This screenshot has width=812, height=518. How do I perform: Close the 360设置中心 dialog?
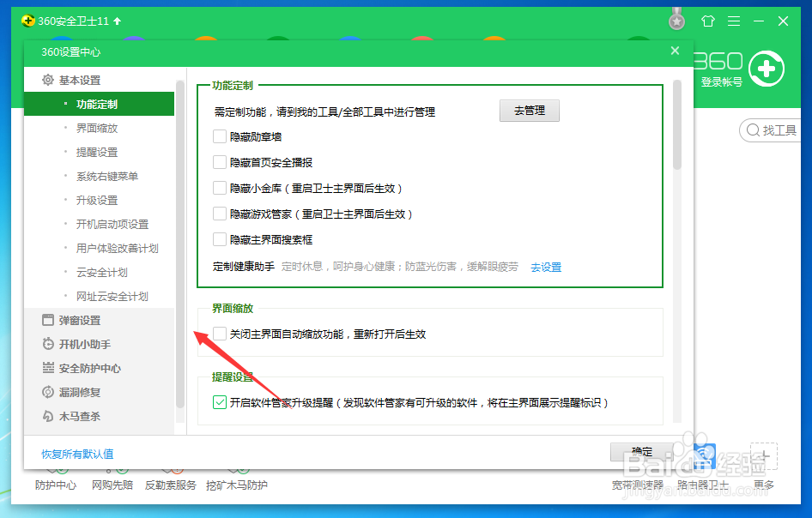pos(675,51)
